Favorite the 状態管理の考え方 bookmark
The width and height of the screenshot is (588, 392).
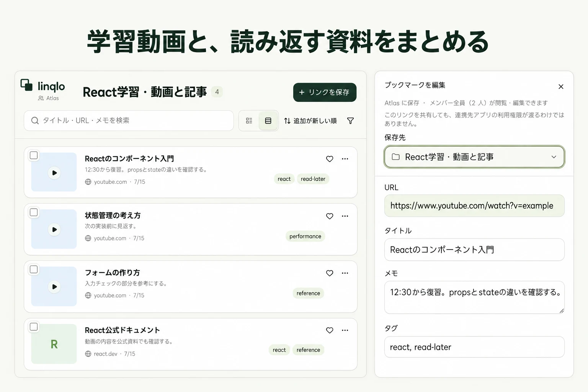(330, 216)
